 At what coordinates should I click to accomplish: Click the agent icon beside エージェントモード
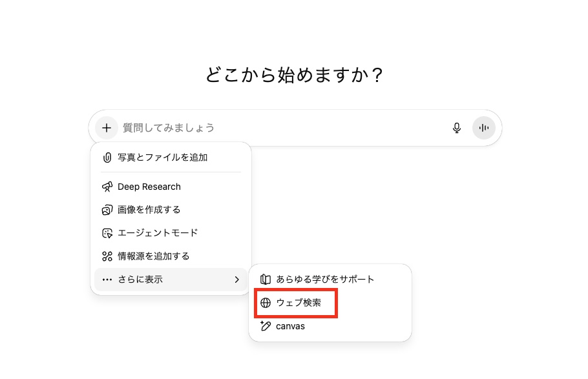coord(107,233)
